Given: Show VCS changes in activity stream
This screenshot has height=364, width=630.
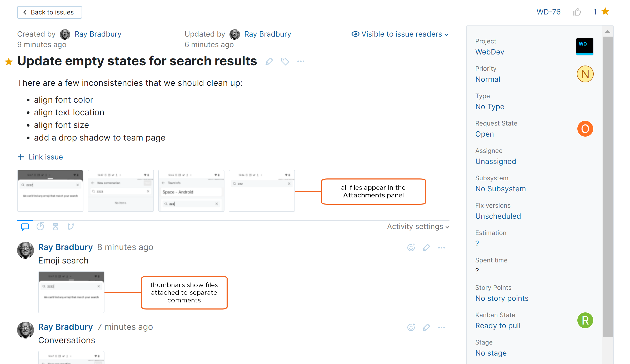Looking at the screenshot, I should pos(71,226).
